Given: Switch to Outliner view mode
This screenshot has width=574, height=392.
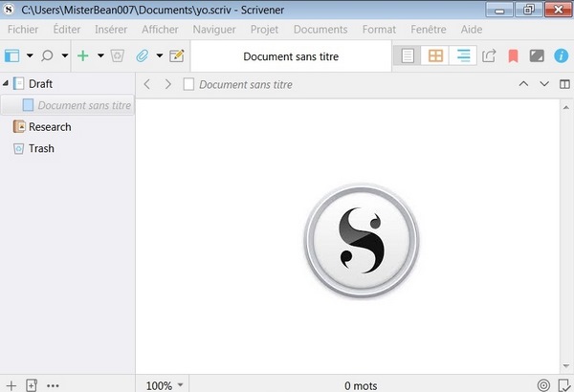Looking at the screenshot, I should [463, 56].
